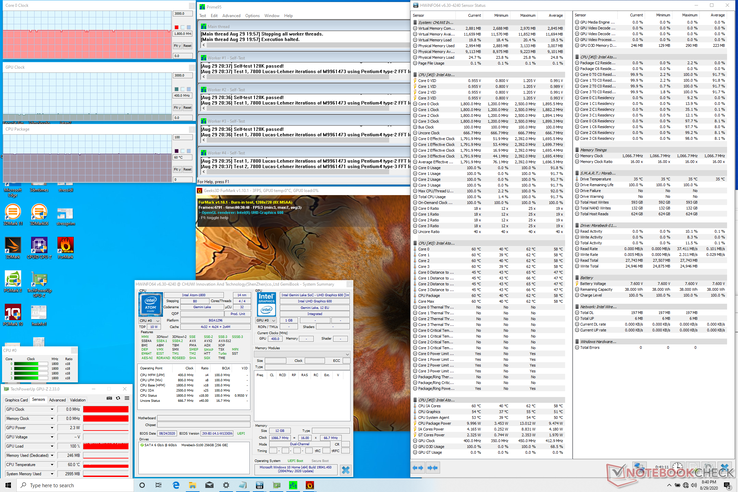This screenshot has width=738, height=492.
Task: Edit the GPU Clock graph maximum value field
Action: [183, 75]
